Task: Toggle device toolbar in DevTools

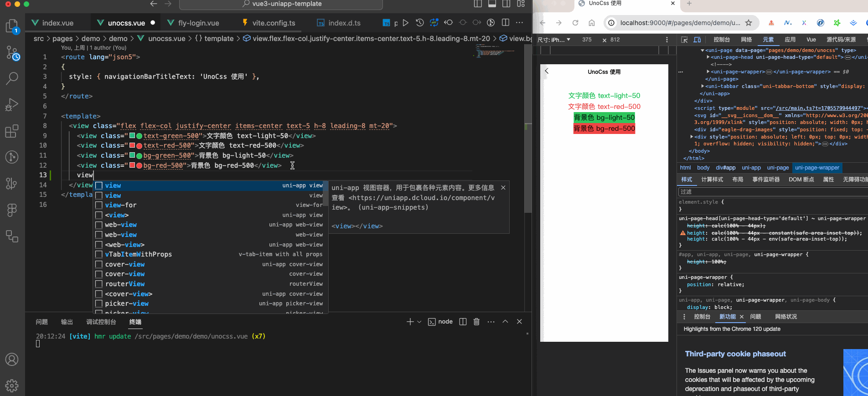Action: tap(697, 40)
